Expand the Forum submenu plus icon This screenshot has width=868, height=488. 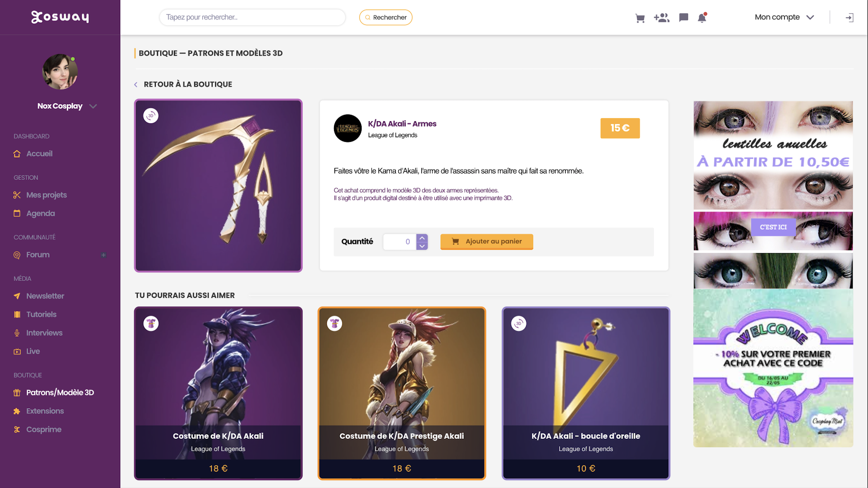pos(103,255)
